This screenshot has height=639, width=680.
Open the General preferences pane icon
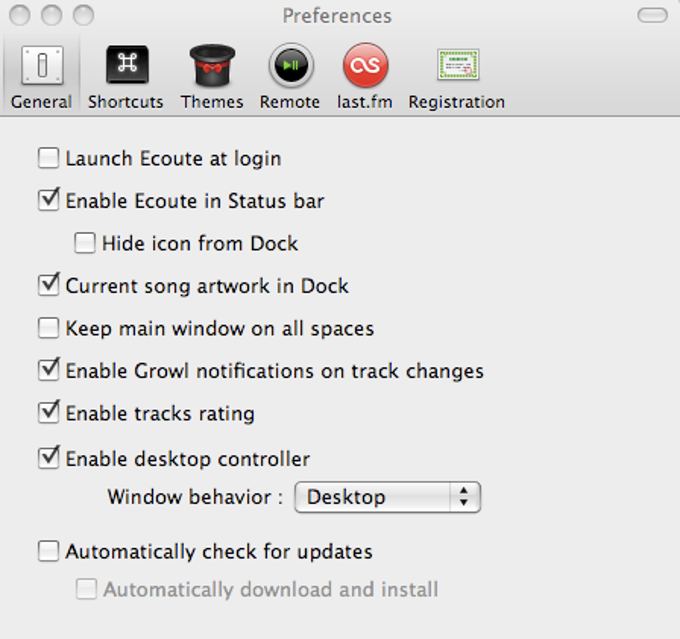point(42,65)
